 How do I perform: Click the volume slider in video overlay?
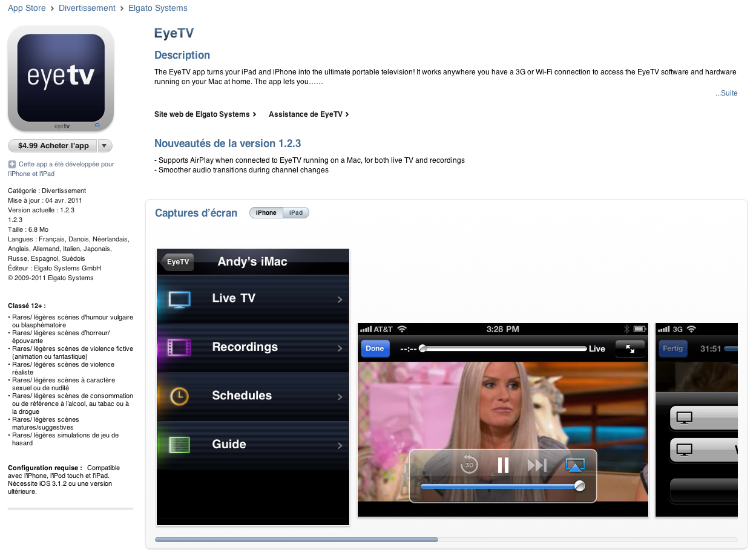click(500, 486)
